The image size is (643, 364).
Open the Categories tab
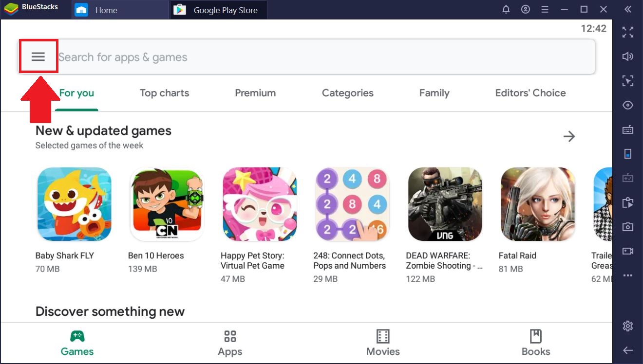[348, 93]
